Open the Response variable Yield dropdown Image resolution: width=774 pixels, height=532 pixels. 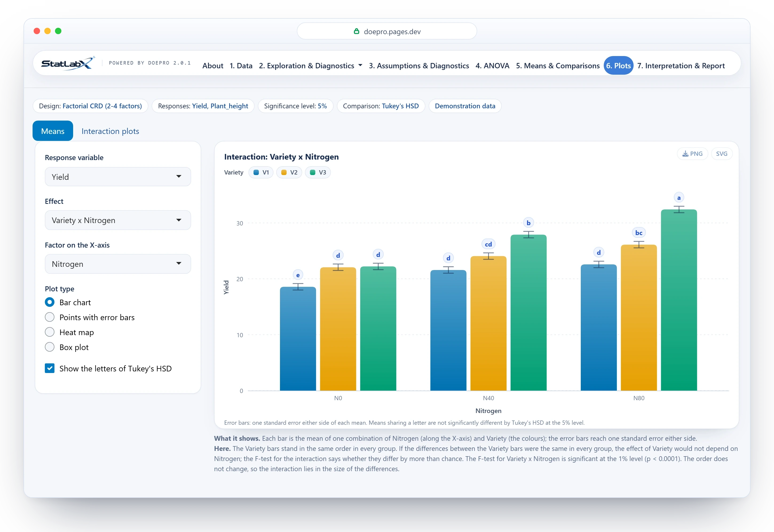pyautogui.click(x=118, y=177)
